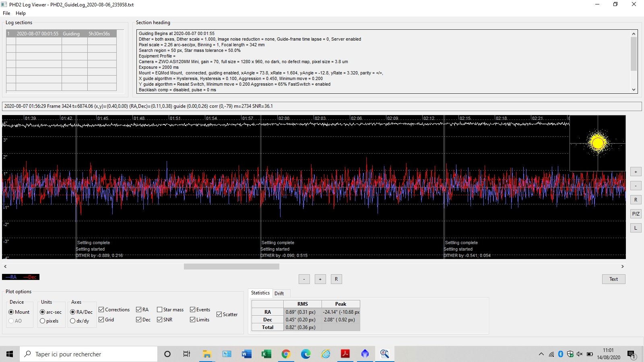
Task: Toggle the Corrections checkbox
Action: coord(101,310)
